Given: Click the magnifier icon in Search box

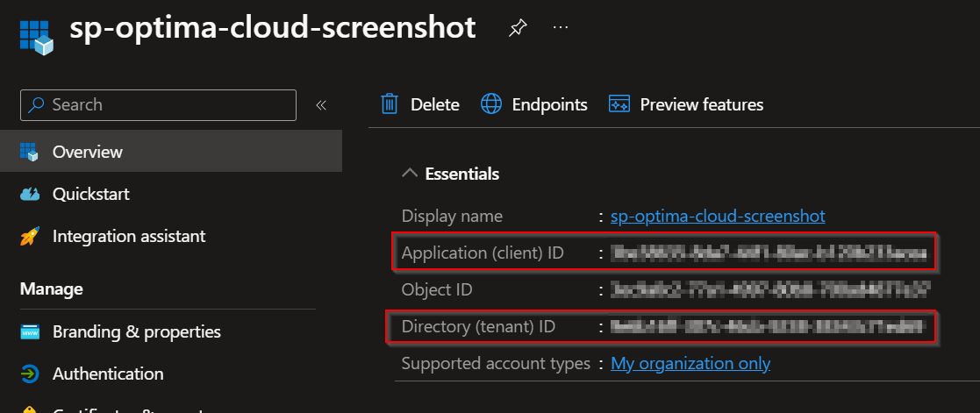Looking at the screenshot, I should [x=37, y=105].
